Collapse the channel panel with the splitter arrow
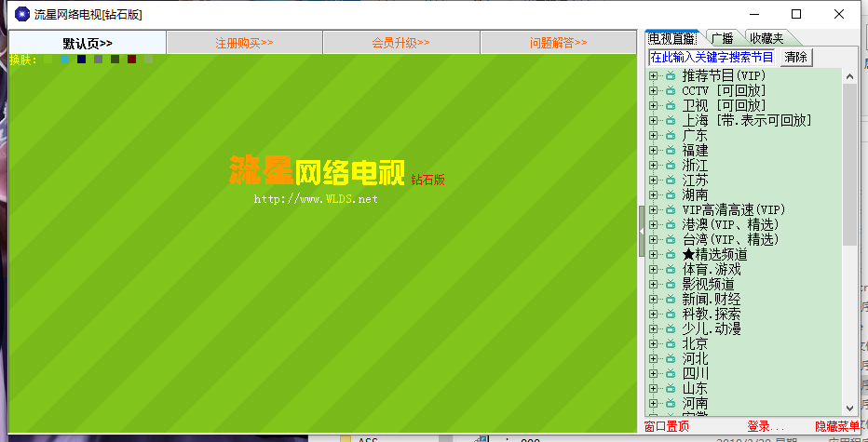This screenshot has width=868, height=442. 642,231
